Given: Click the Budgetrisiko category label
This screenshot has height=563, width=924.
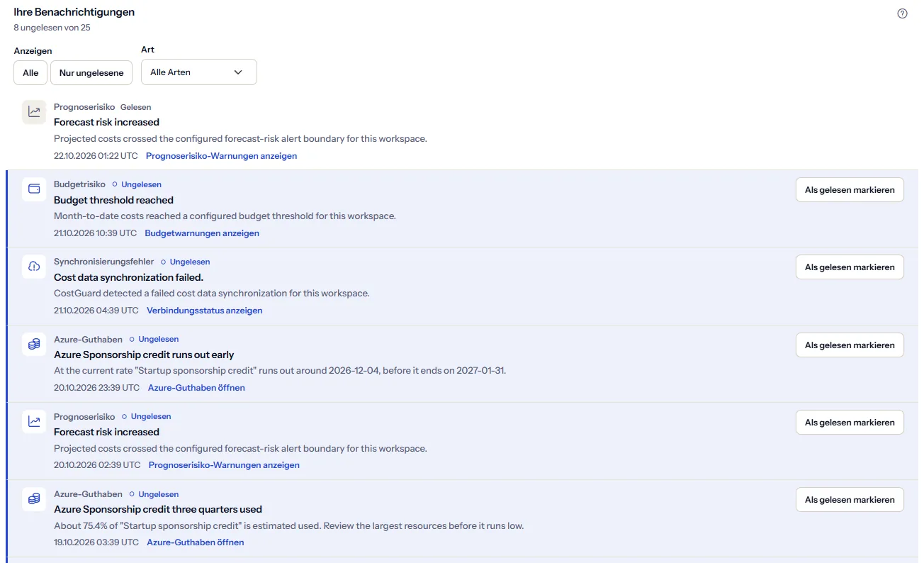Looking at the screenshot, I should 79,184.
